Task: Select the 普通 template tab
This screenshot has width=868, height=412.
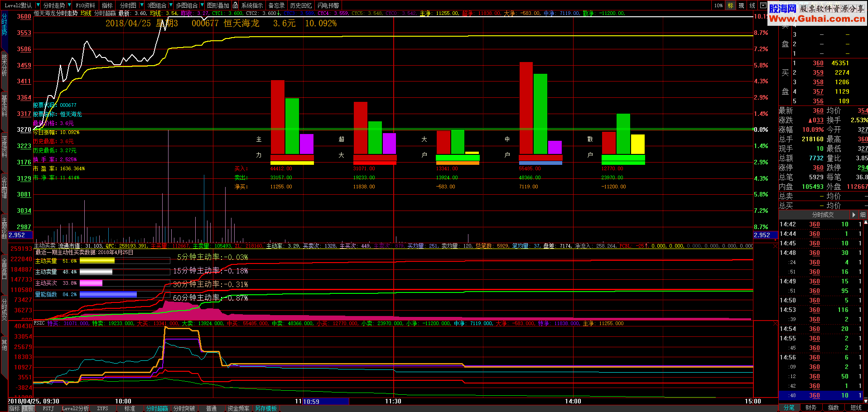Action: 211,408
